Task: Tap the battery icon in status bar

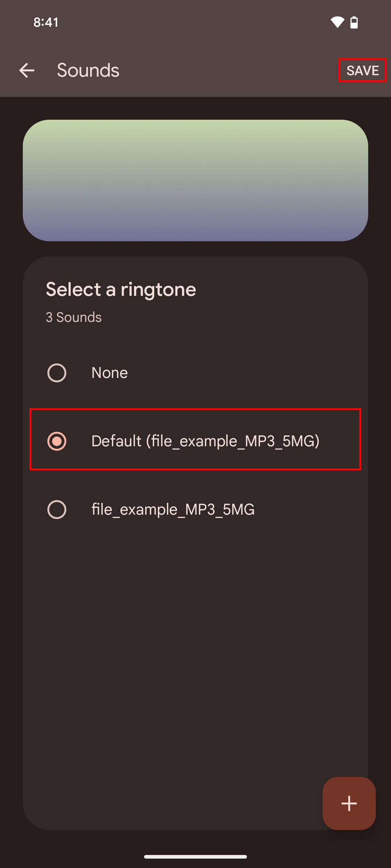Action: click(x=354, y=22)
